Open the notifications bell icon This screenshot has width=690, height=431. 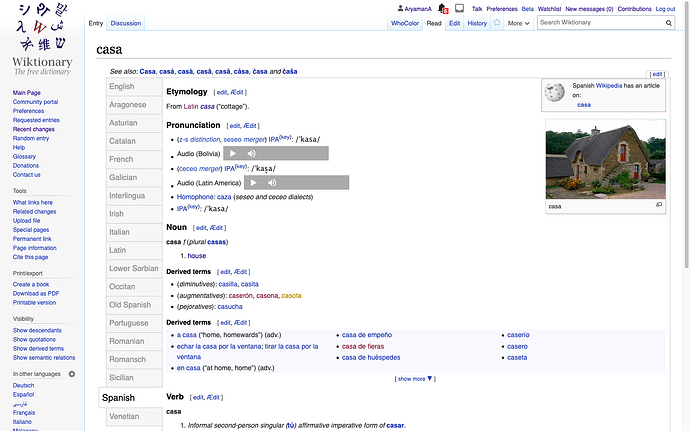(x=442, y=8)
